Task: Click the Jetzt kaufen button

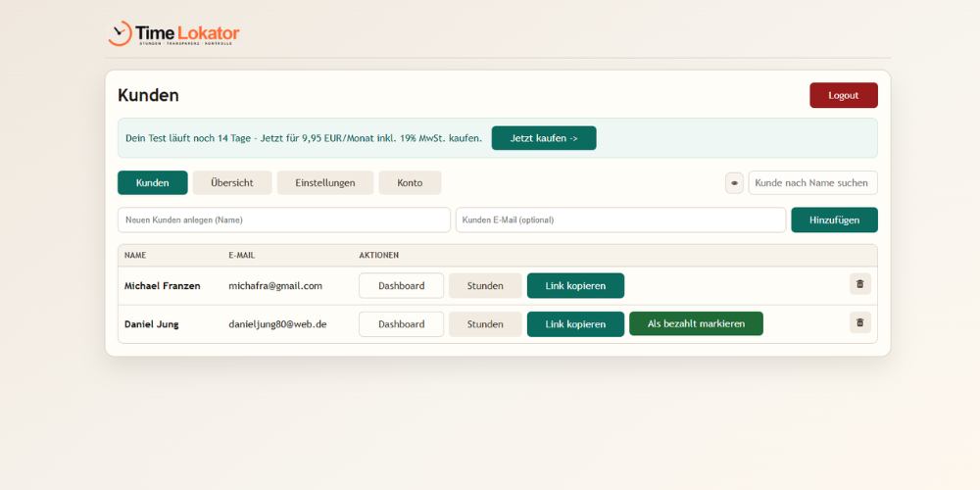Action: coord(543,138)
